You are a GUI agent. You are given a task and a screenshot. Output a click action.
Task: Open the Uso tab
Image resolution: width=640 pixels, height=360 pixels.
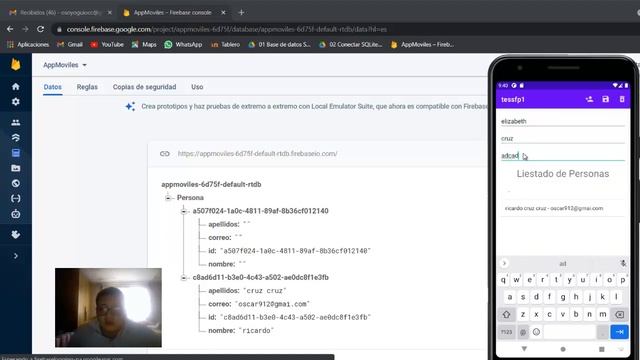pos(197,87)
